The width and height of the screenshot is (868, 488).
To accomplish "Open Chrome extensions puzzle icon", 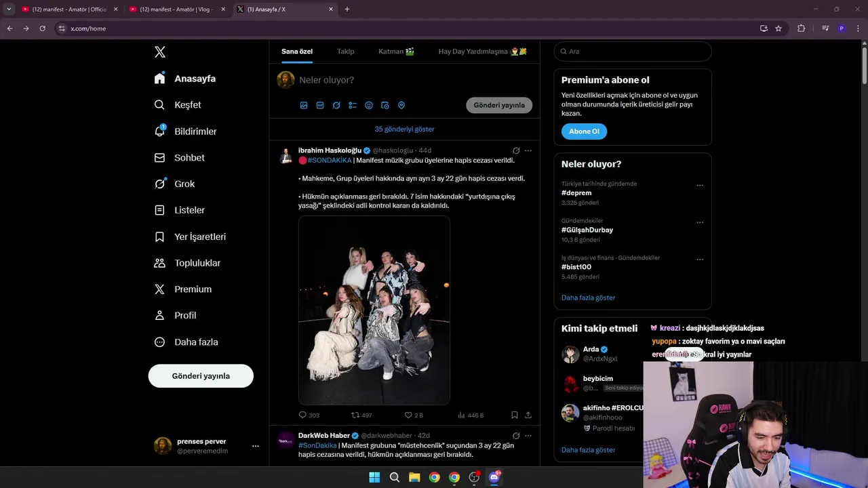I will click(802, 28).
